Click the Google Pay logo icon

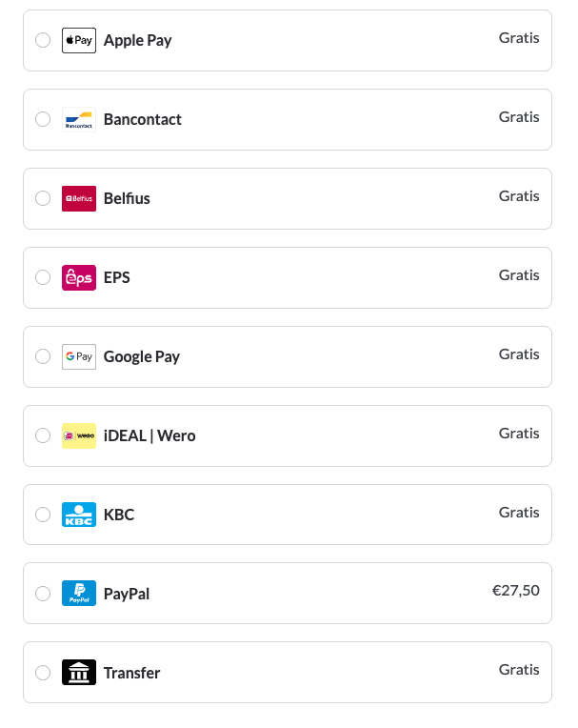(79, 357)
